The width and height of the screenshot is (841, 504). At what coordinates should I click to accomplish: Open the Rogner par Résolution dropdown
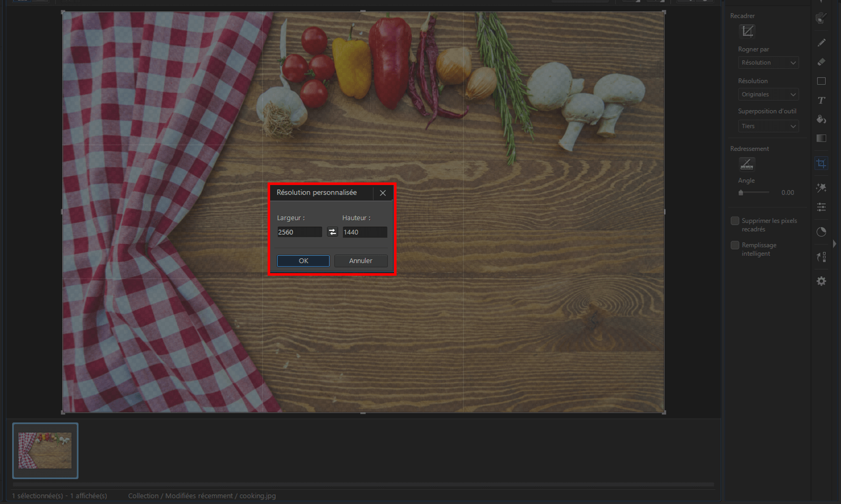point(768,63)
